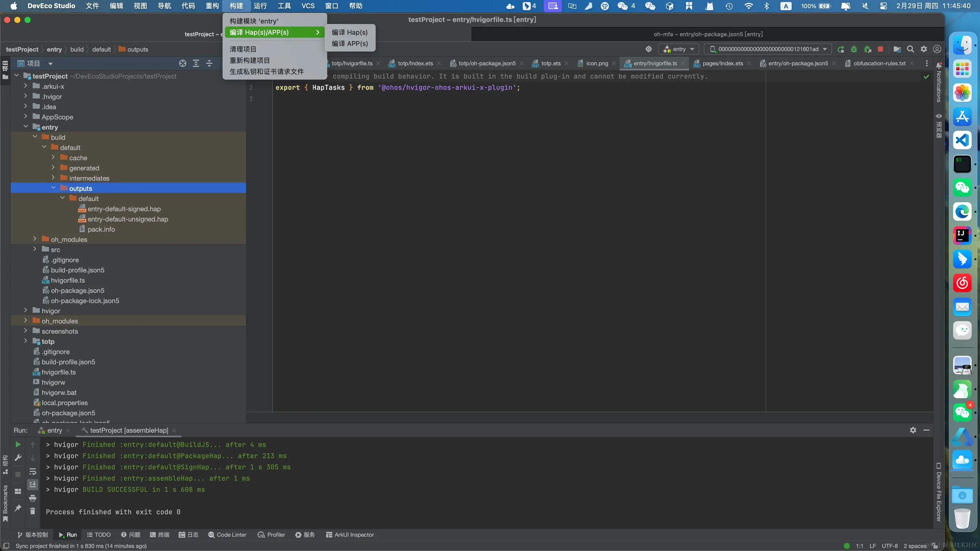Viewport: 980px width, 551px height.
Task: Expand the totp module
Action: (26, 341)
